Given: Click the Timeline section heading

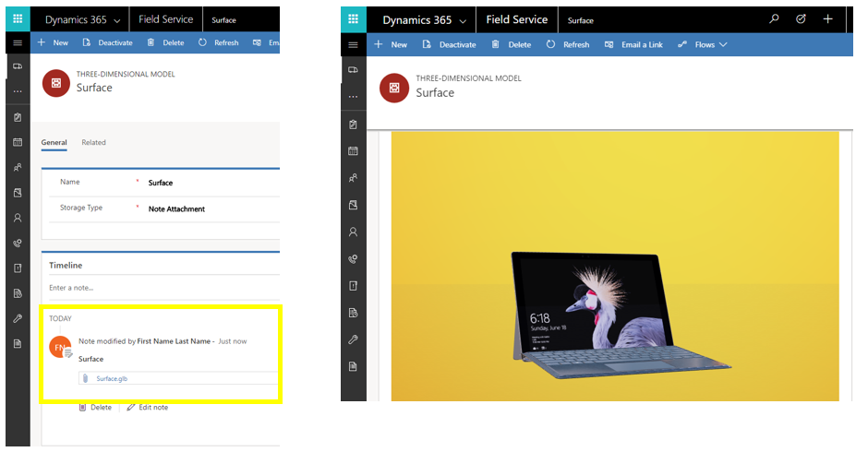Looking at the screenshot, I should coord(66,266).
